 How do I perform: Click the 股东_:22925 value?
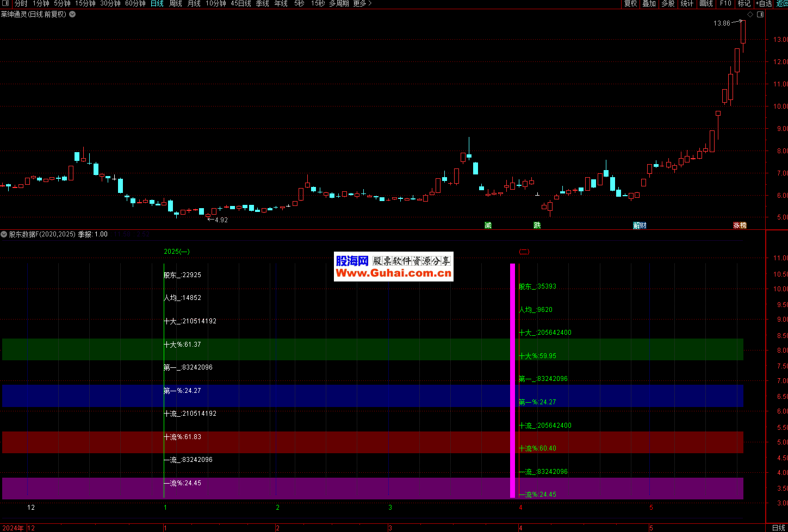[x=182, y=275]
